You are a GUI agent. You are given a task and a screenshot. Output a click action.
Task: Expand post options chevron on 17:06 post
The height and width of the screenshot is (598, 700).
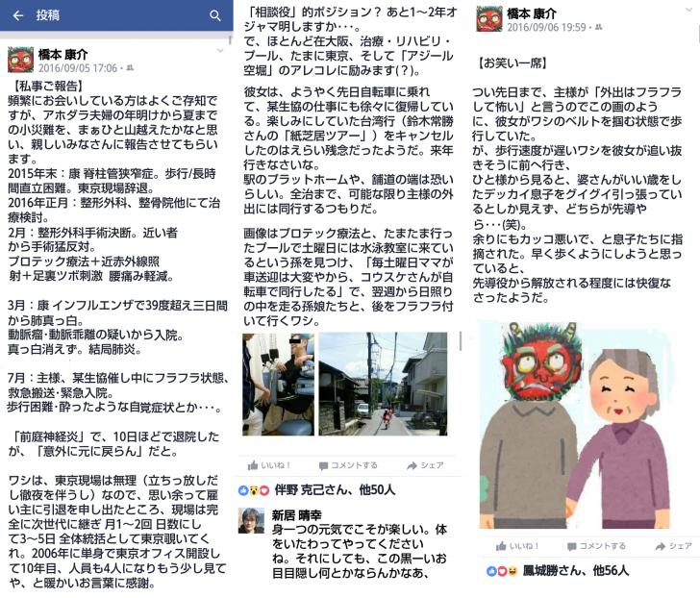click(220, 51)
